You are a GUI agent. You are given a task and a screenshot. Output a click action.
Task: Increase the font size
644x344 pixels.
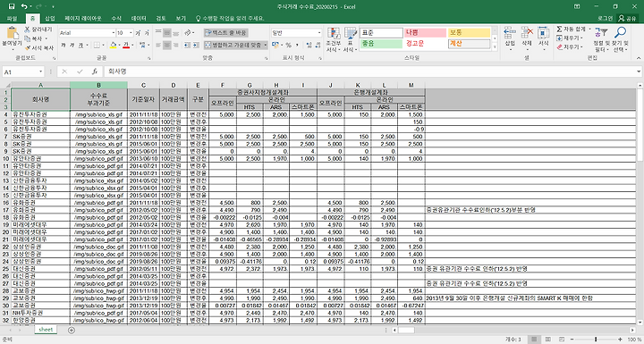tap(138, 33)
